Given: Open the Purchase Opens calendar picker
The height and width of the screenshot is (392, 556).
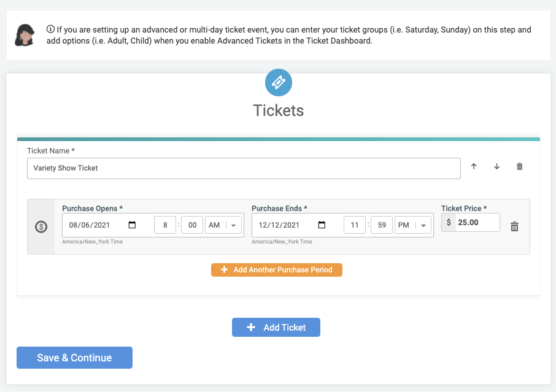Looking at the screenshot, I should click(x=133, y=225).
